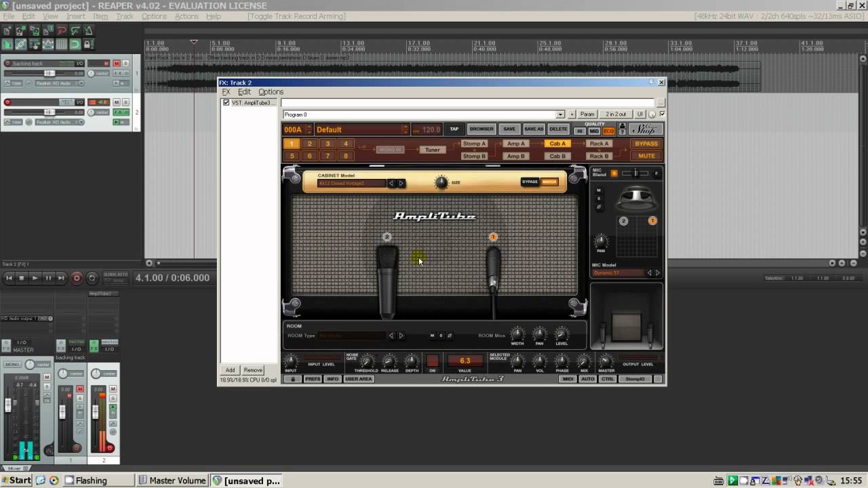Click the DELETE preset button
The width and height of the screenshot is (868, 488).
(x=558, y=129)
